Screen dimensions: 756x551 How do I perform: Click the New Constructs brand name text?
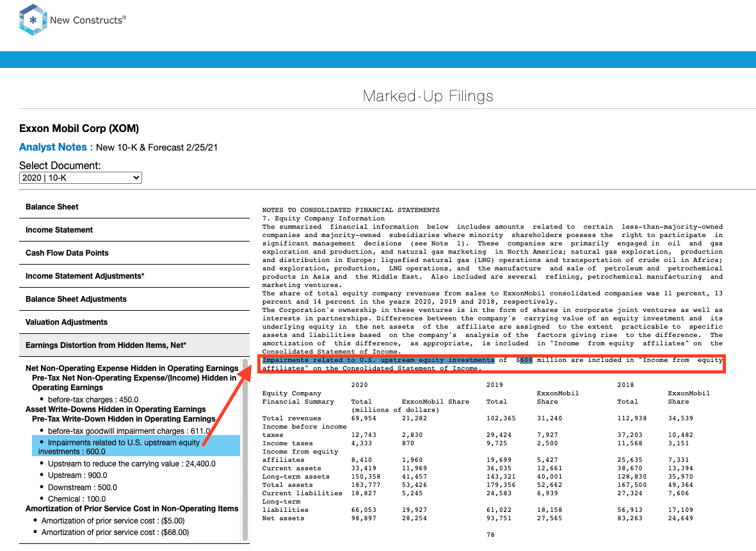tap(88, 21)
